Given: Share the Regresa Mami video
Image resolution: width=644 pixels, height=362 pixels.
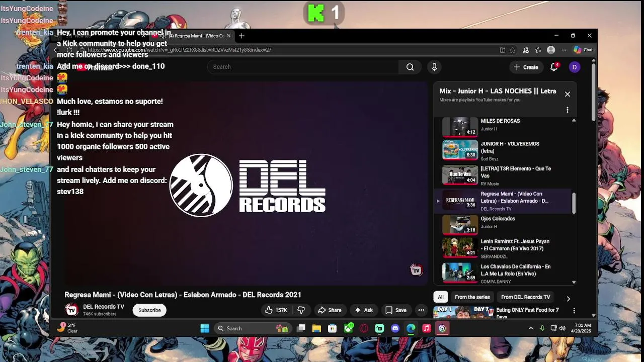Looking at the screenshot, I should [330, 310].
